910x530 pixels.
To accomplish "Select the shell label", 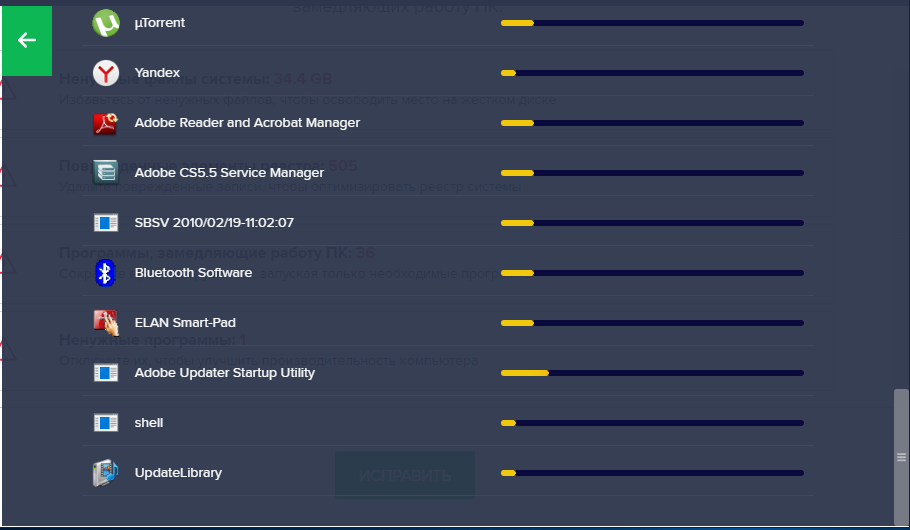I will click(x=149, y=423).
